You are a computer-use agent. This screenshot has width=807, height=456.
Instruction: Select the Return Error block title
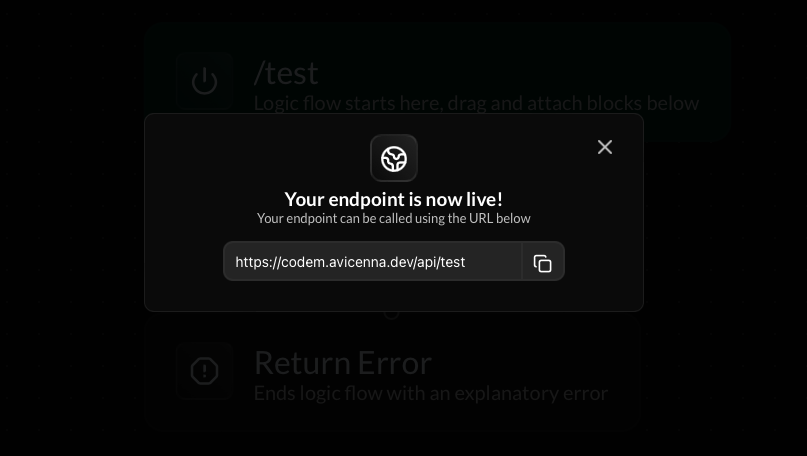[343, 363]
